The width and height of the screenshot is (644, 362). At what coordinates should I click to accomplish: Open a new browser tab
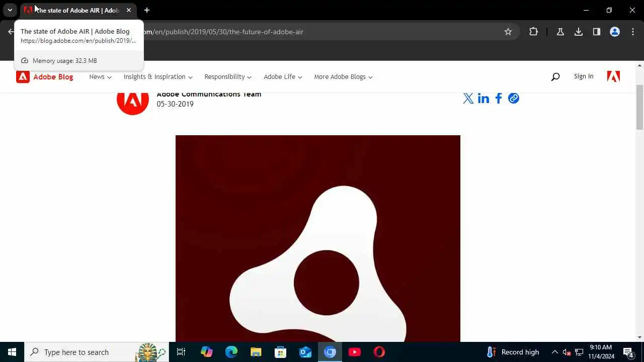(146, 10)
